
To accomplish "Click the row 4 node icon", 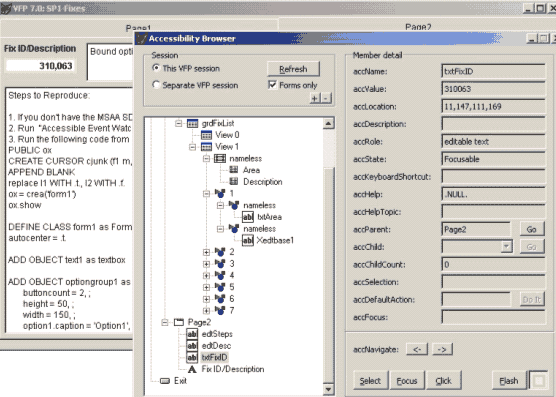I will click(220, 275).
